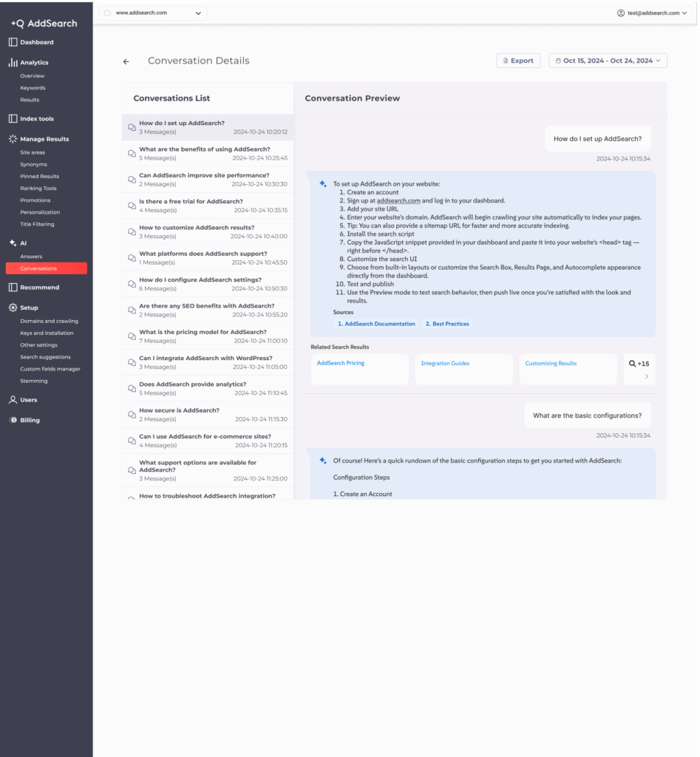Image resolution: width=700 pixels, height=757 pixels.
Task: Open the www.addsearch.com domain dropdown
Action: tap(153, 13)
